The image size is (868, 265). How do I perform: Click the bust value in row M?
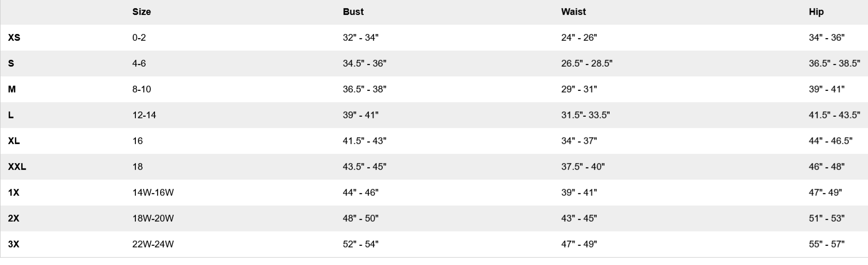(364, 89)
